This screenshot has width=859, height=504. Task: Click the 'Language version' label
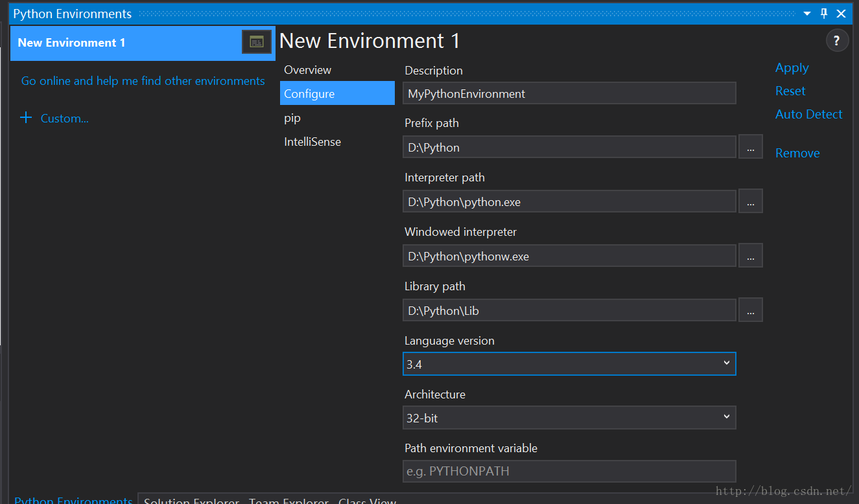[x=449, y=341]
